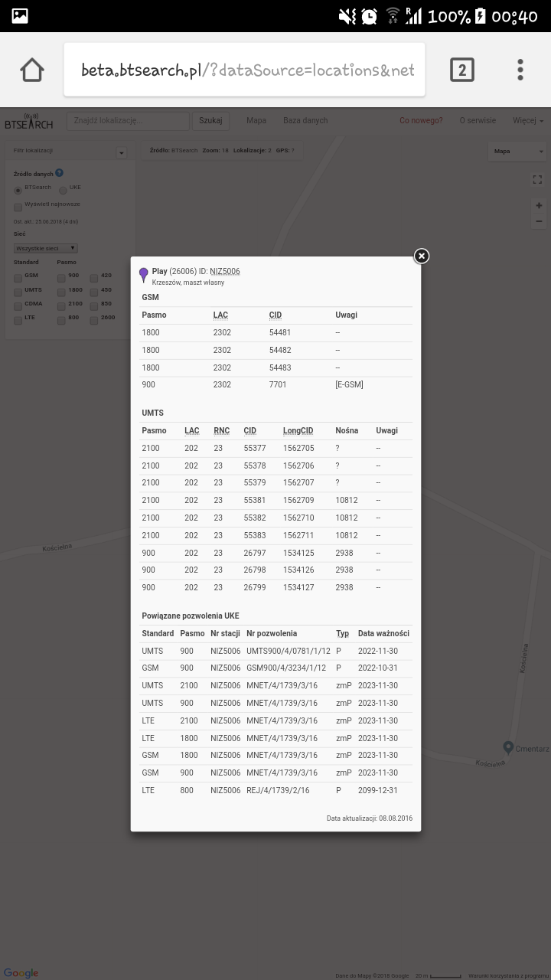Click the Cmentarz map pin
Image resolution: width=551 pixels, height=980 pixels.
[508, 747]
